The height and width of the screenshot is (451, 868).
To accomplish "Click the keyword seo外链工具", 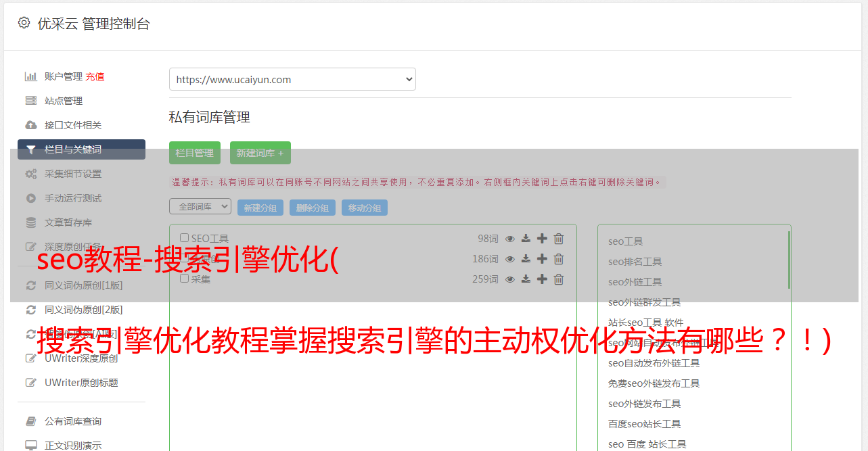I will (x=635, y=282).
